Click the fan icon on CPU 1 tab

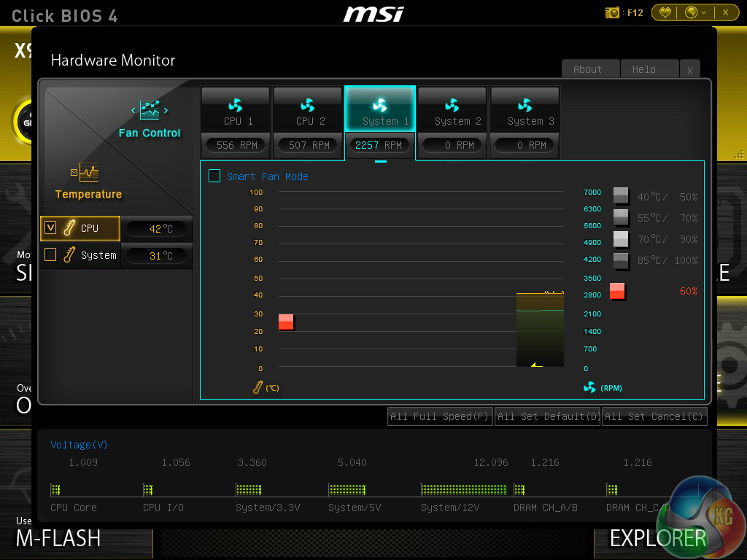pyautogui.click(x=236, y=105)
